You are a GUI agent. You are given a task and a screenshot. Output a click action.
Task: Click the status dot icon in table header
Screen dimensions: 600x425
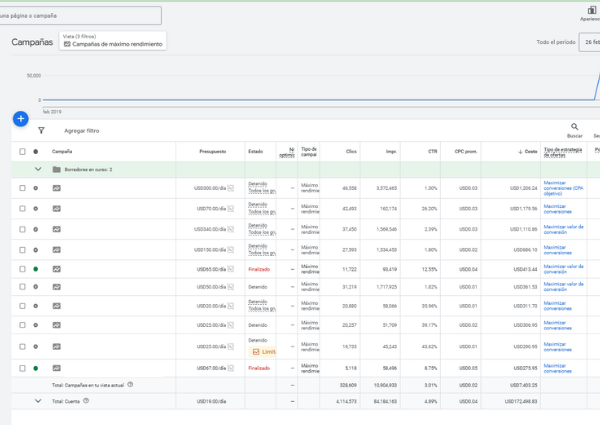click(36, 151)
